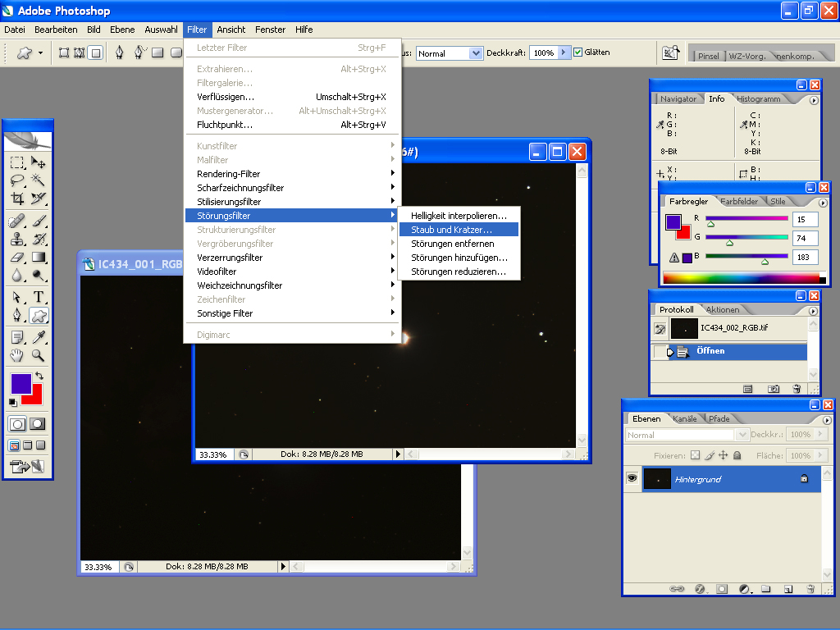Toggle the palette well file browser icon
840x630 pixels.
coord(671,52)
